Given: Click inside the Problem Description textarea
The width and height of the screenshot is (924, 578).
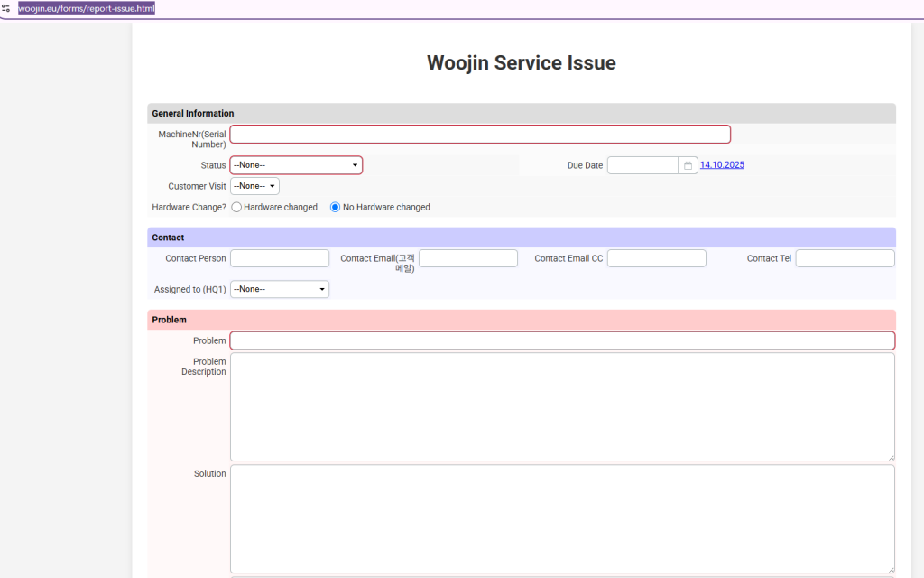Looking at the screenshot, I should click(562, 406).
